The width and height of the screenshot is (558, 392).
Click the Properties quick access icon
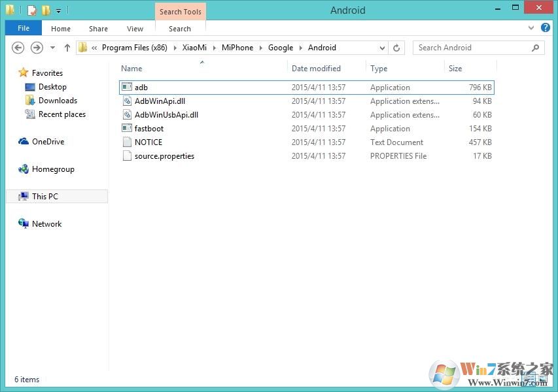pyautogui.click(x=31, y=10)
